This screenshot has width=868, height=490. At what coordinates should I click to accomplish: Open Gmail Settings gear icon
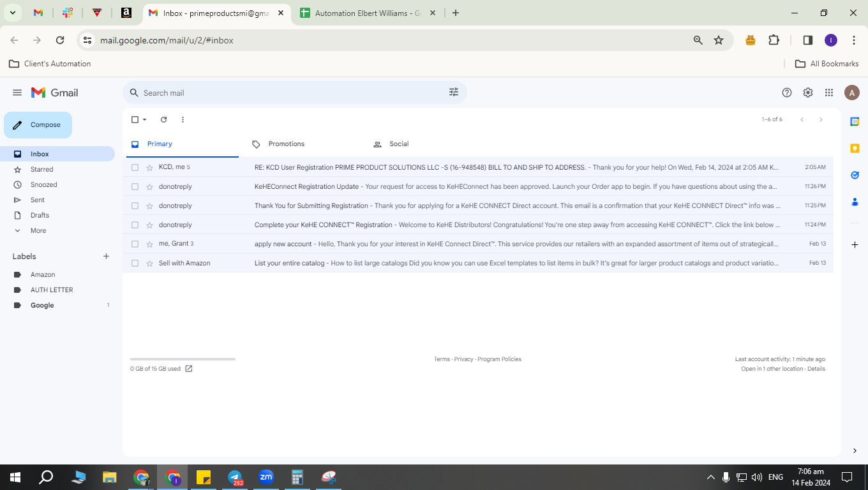click(x=808, y=93)
